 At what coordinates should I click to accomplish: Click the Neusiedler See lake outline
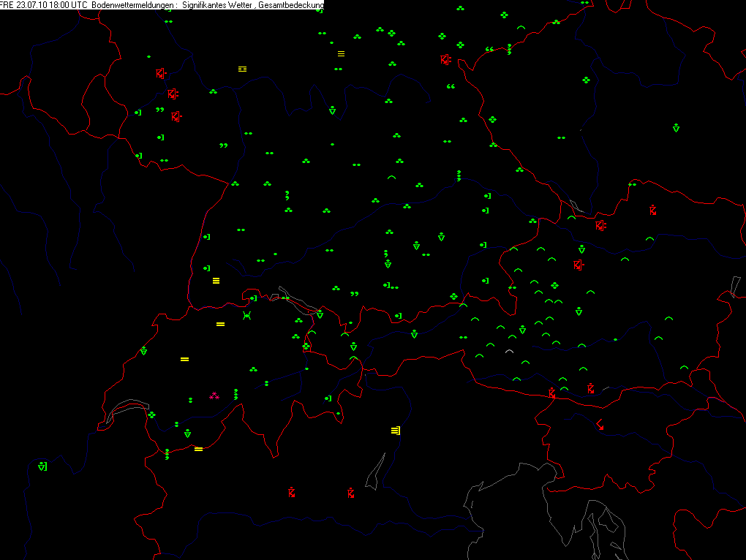pos(736,287)
